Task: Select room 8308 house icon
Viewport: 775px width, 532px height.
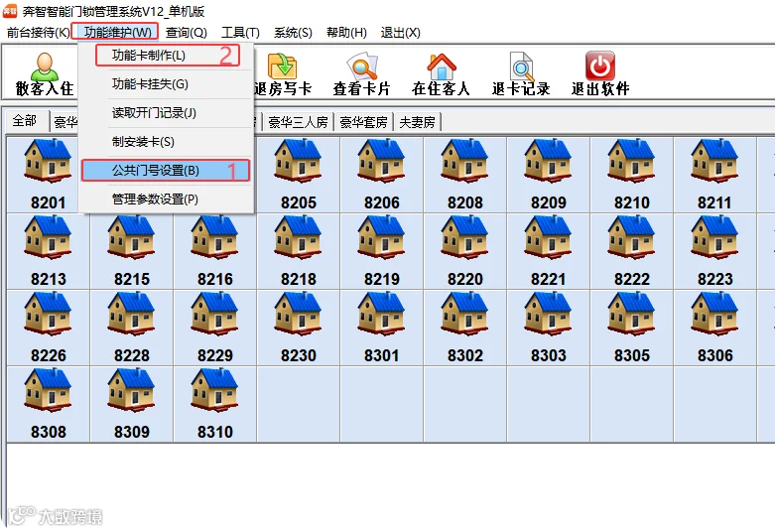Action: (x=48, y=391)
